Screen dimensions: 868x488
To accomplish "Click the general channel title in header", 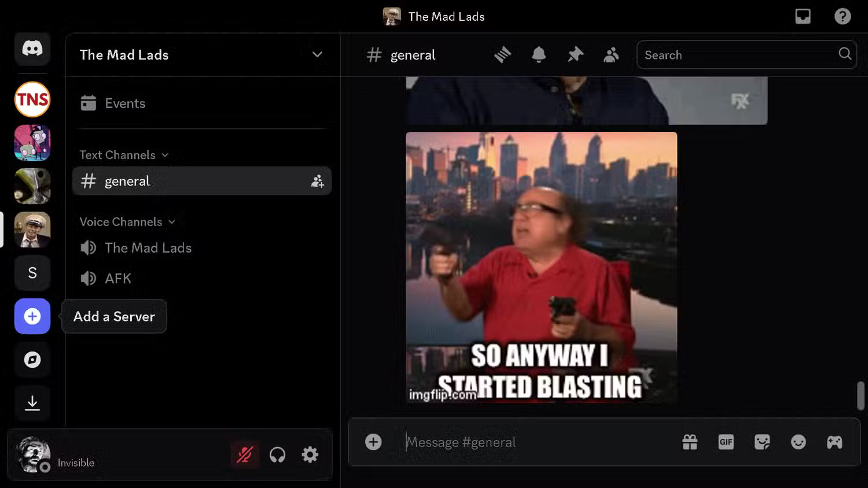I will tap(413, 55).
